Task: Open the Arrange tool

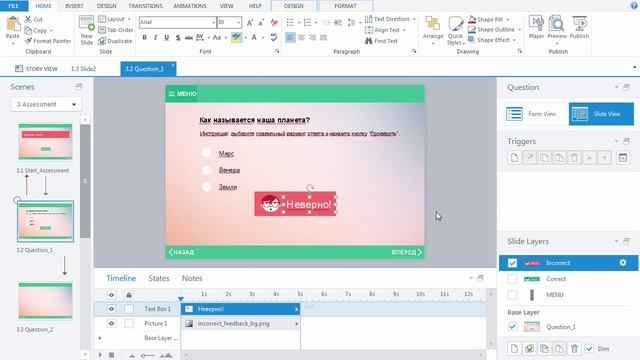Action: pos(433,30)
